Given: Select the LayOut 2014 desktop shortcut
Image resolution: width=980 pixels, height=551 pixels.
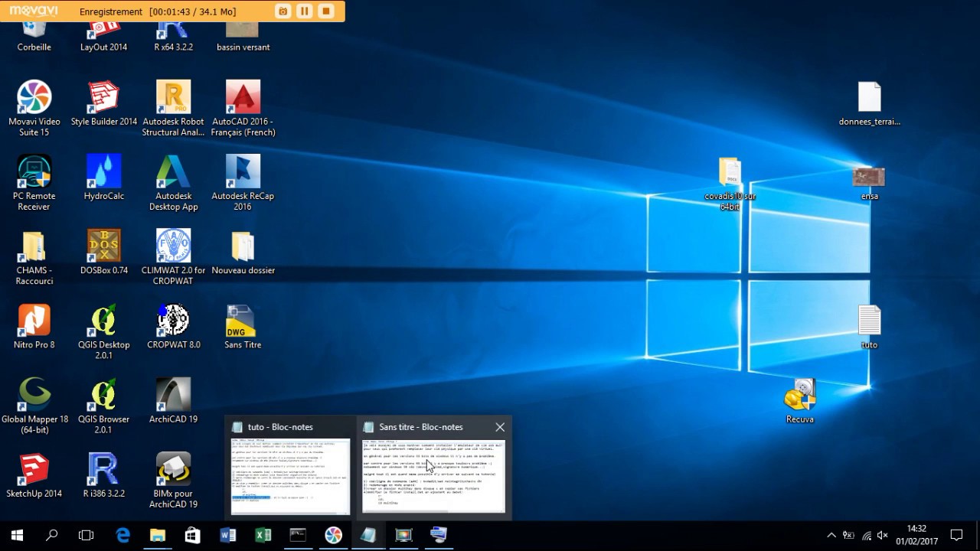Looking at the screenshot, I should 104,37.
